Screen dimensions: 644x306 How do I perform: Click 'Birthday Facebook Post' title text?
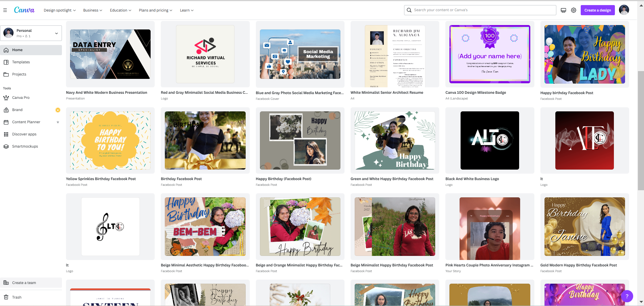pyautogui.click(x=181, y=179)
